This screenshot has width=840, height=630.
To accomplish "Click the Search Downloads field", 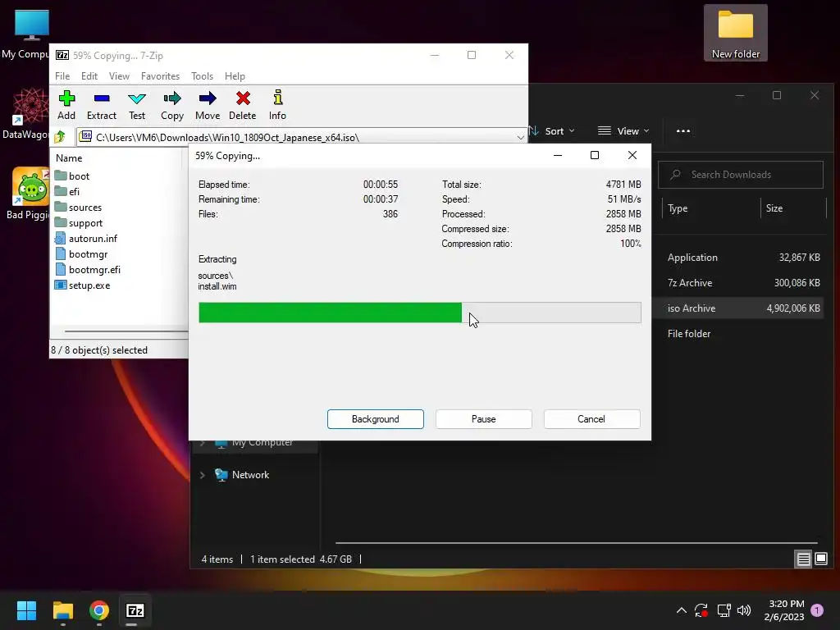I will 741,175.
